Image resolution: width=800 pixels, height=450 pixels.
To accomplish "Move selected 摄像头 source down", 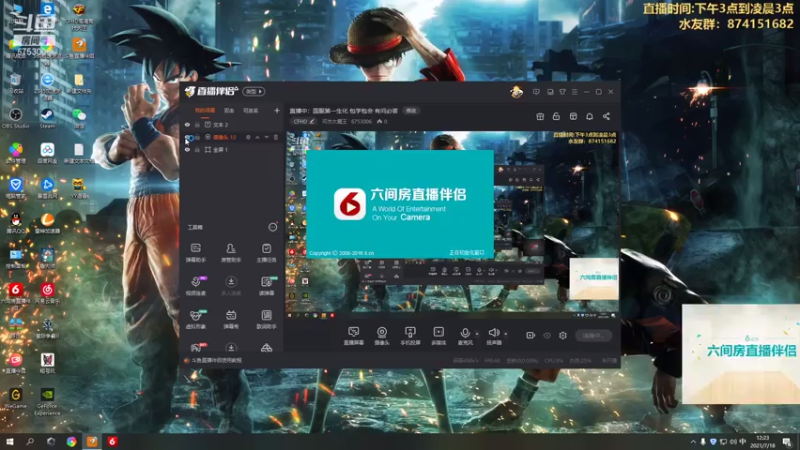I will 266,137.
